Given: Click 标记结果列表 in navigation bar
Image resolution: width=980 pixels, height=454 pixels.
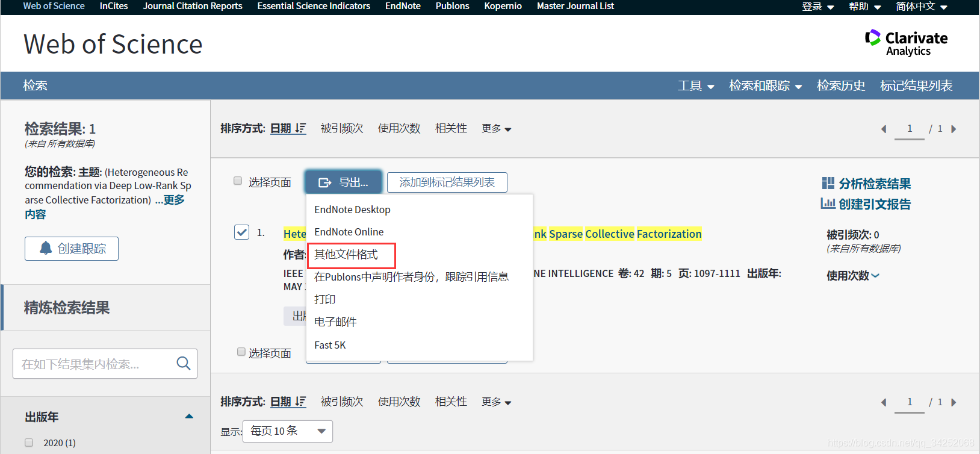Looking at the screenshot, I should (x=916, y=86).
